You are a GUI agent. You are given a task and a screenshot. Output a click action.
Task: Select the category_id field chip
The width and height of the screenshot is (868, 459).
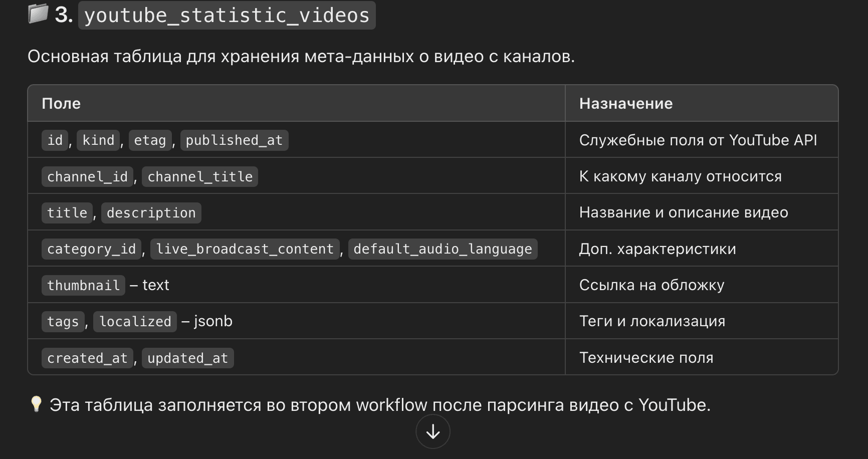[x=91, y=249]
